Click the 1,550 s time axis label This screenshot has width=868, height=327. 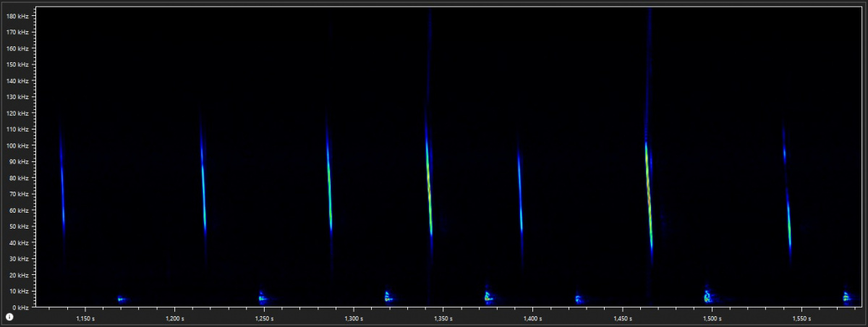click(801, 318)
